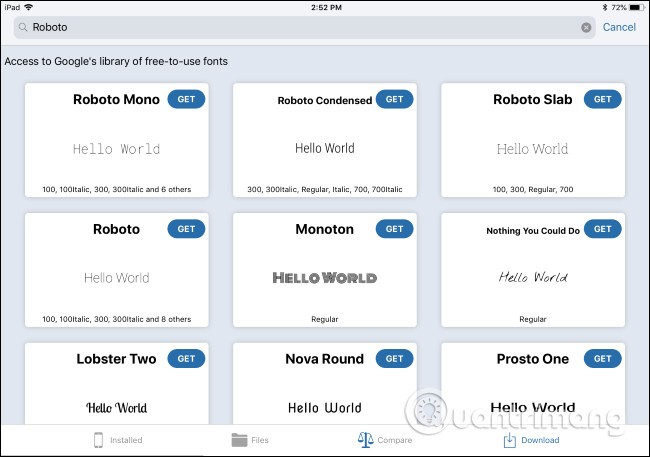Open Lobster Two Hello World preview
This screenshot has height=457, width=650.
click(x=116, y=408)
